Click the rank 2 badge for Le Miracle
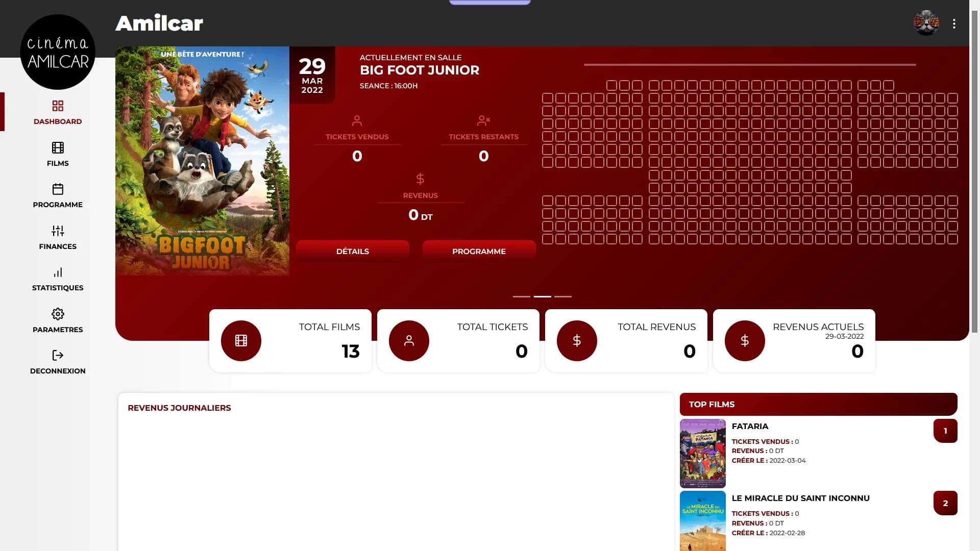The width and height of the screenshot is (980, 551). 945,503
